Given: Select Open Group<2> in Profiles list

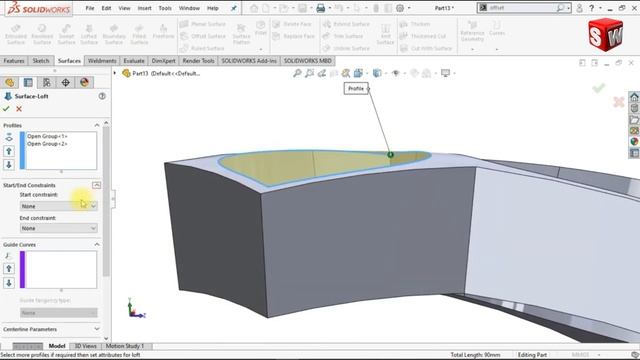Looking at the screenshot, I should pos(47,144).
